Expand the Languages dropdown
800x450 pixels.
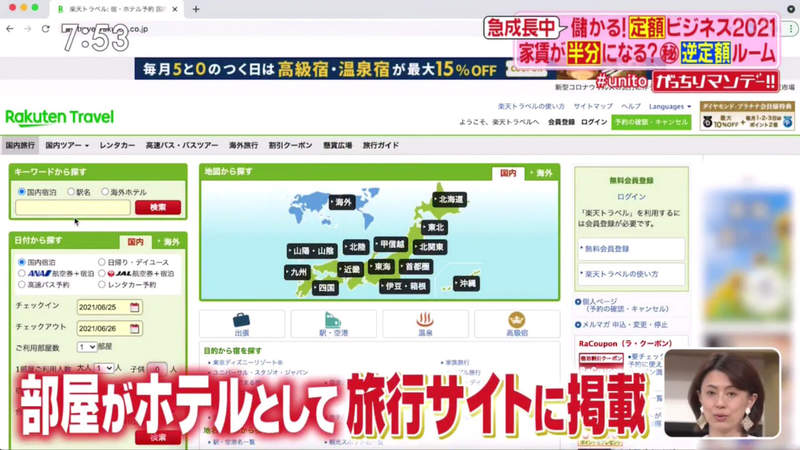670,106
